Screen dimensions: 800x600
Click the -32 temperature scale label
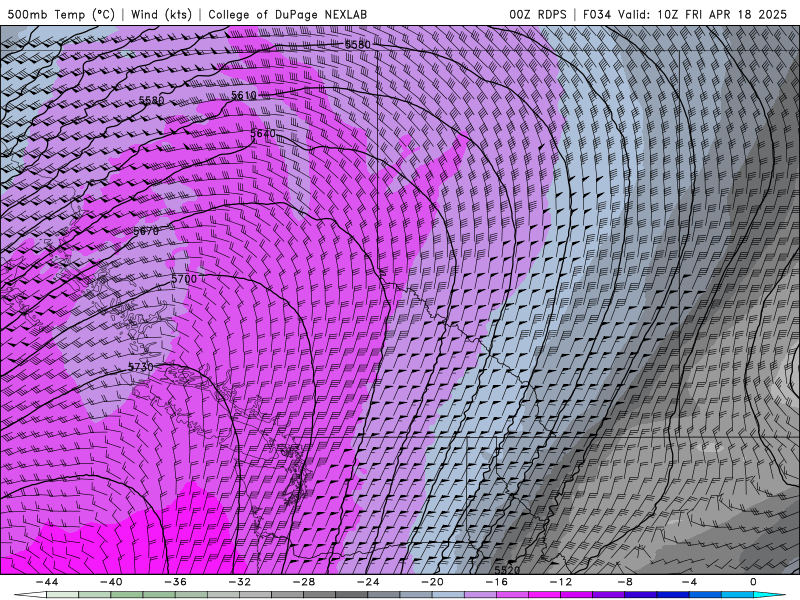click(x=240, y=582)
